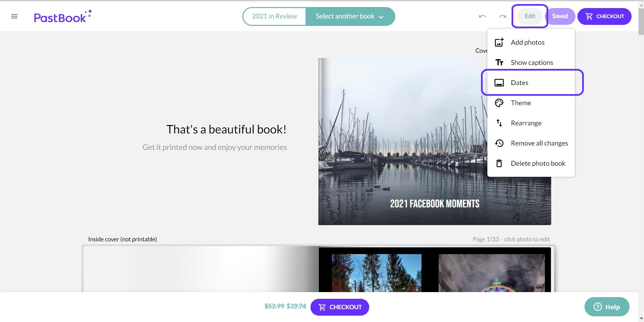This screenshot has height=322, width=644.
Task: Open the Help chat widget
Action: point(607,307)
